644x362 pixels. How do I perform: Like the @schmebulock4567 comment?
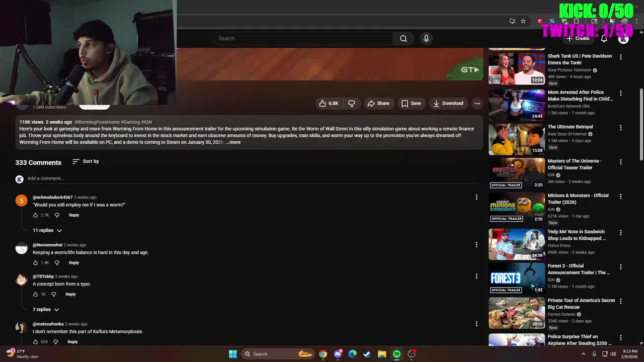pyautogui.click(x=35, y=215)
